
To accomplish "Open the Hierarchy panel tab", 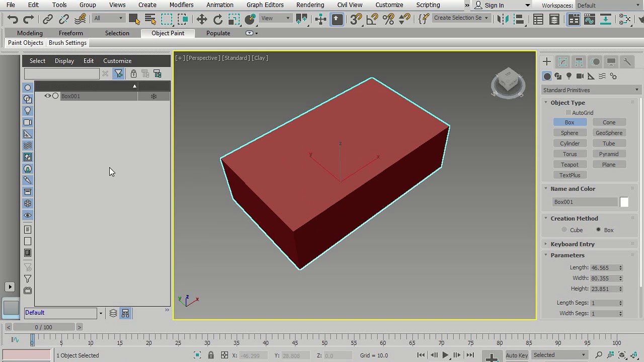I will click(579, 61).
